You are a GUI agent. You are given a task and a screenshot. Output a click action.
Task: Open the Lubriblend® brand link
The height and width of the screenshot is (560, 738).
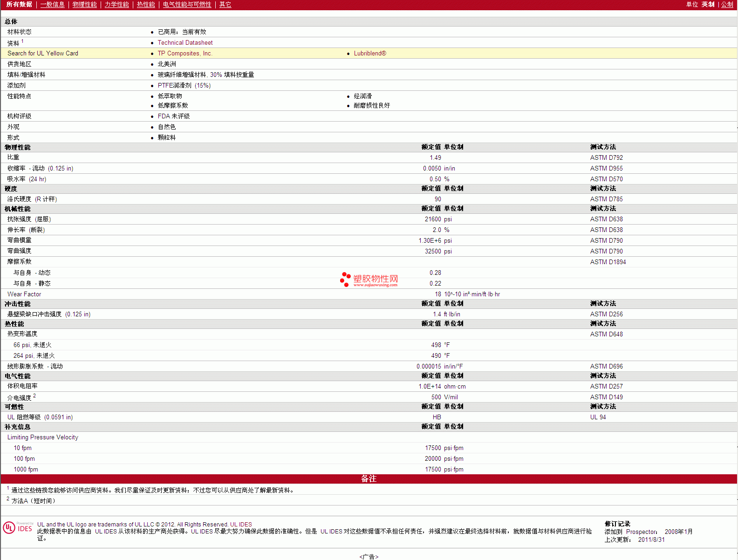[369, 54]
